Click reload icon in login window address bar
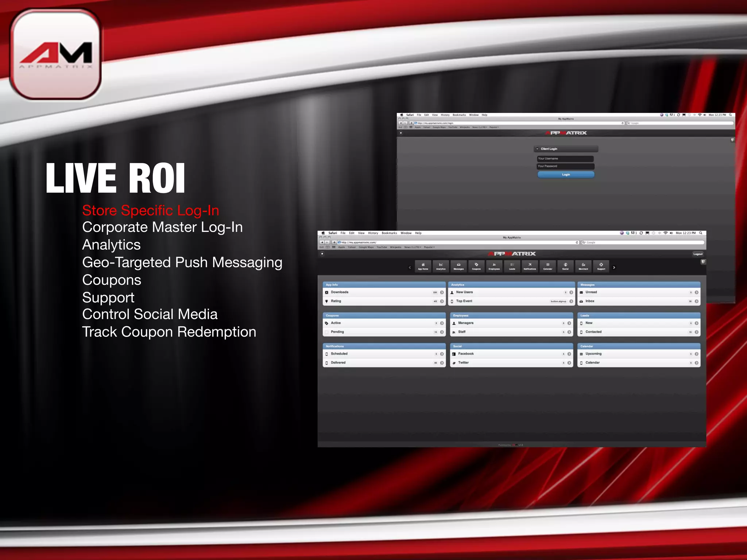Image resolution: width=747 pixels, height=560 pixels. [623, 123]
